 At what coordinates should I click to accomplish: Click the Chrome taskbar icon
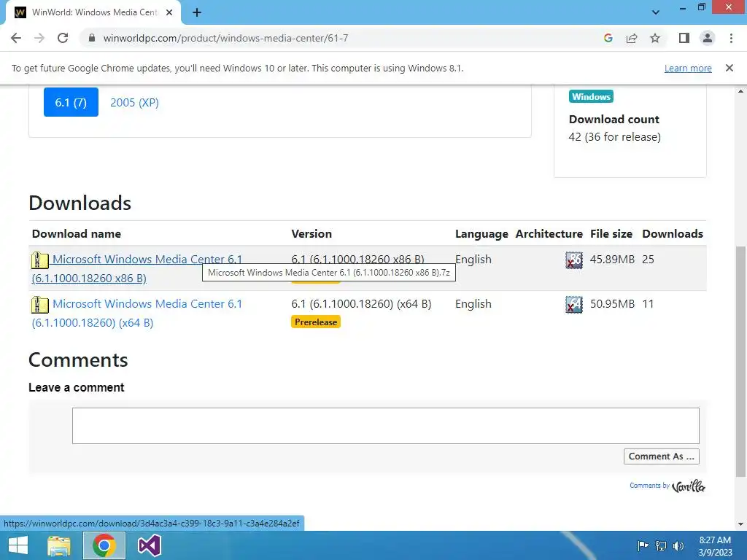coord(104,545)
